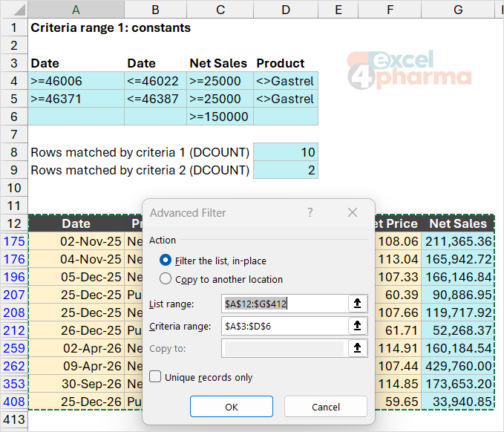Click the Date table header in row 12
Screen dimensions: 504x432
(x=76, y=223)
